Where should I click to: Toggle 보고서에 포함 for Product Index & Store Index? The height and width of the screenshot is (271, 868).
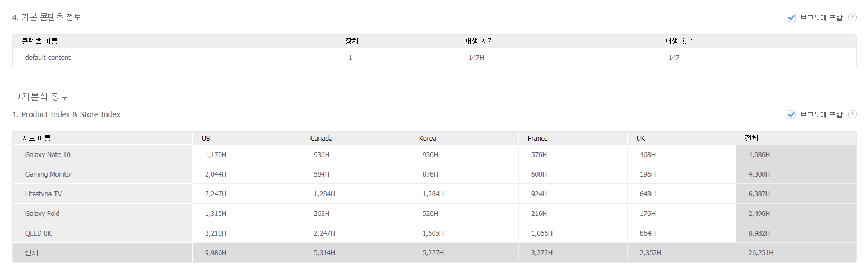click(791, 114)
